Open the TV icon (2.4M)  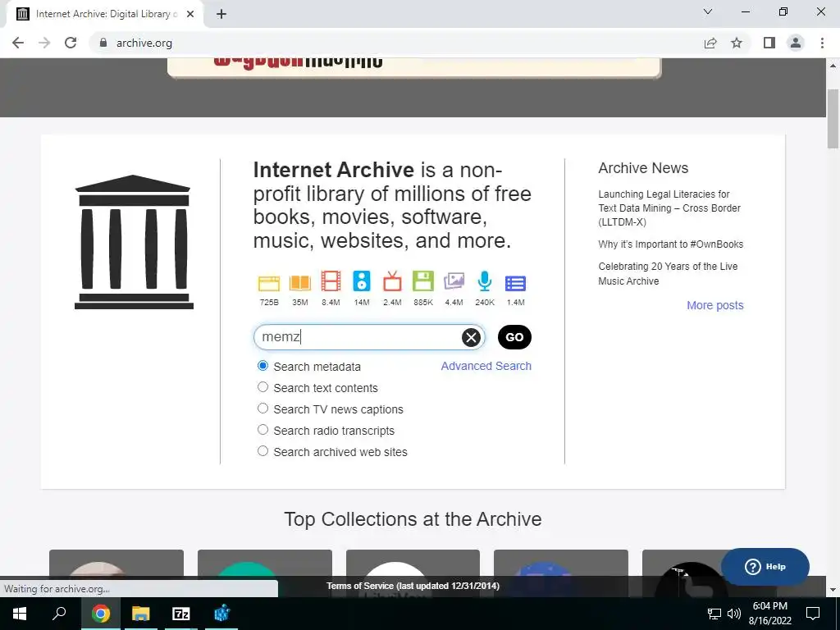click(392, 281)
